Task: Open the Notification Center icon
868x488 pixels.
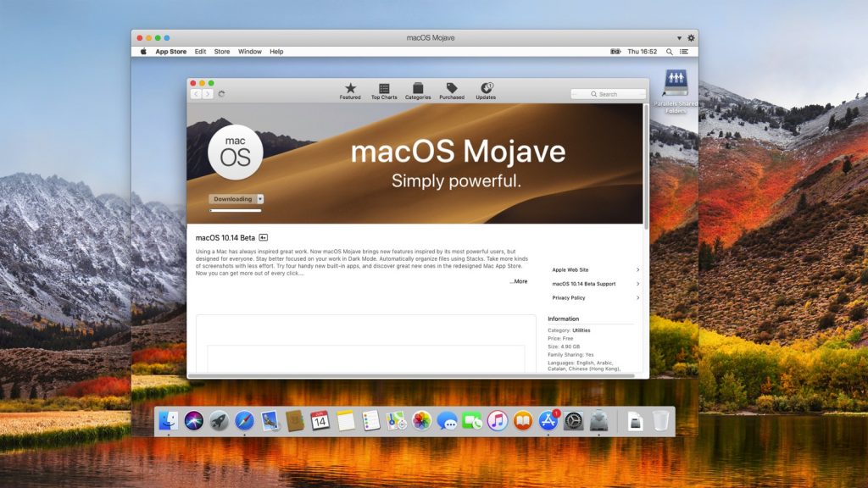Action: click(x=684, y=52)
